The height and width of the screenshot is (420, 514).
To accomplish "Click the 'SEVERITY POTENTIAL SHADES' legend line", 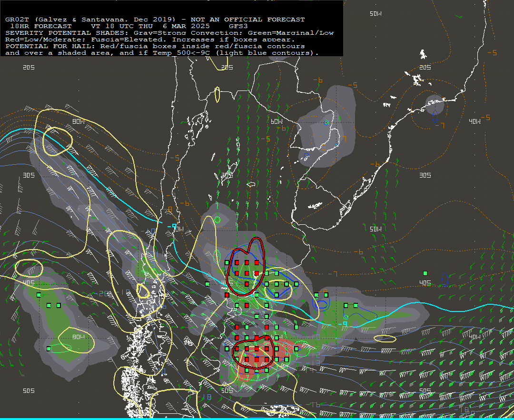I will click(x=169, y=33).
